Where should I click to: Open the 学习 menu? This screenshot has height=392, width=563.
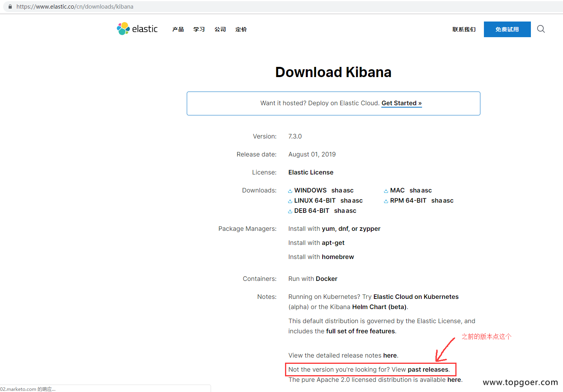coord(199,29)
